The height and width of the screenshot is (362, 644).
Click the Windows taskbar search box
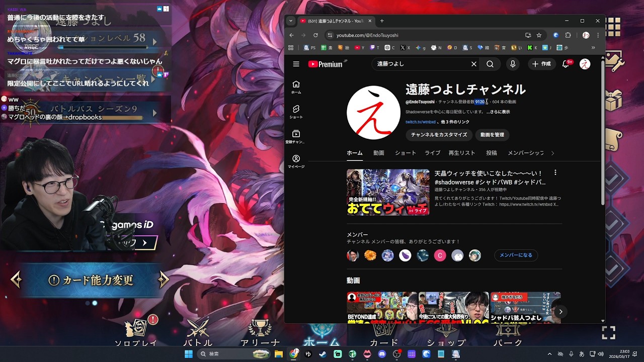coord(234,354)
